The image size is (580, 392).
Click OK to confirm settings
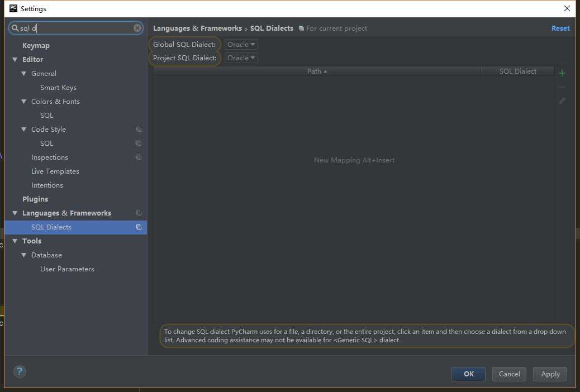click(468, 374)
